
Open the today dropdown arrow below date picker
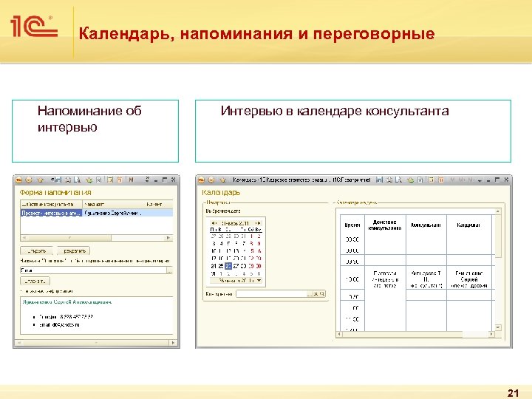pos(259,281)
